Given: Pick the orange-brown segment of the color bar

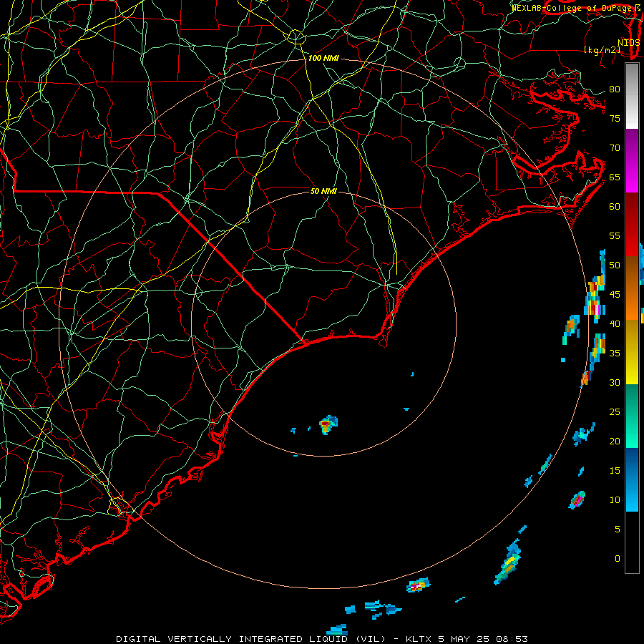Looking at the screenshot, I should click(632, 288).
